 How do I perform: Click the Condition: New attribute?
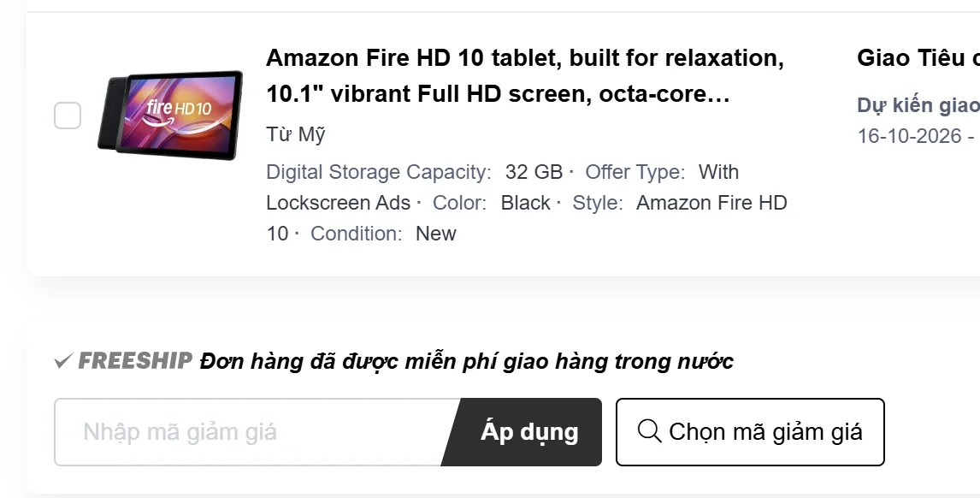pyautogui.click(x=383, y=234)
